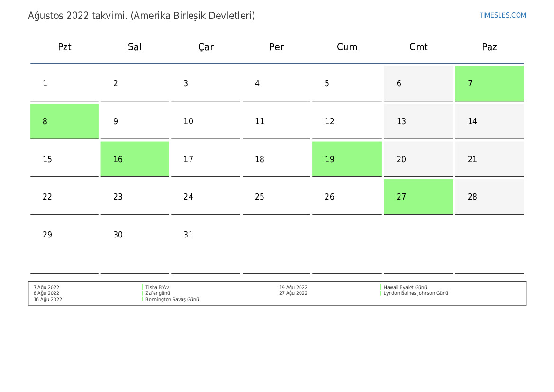Select Bennington Savaş Günü legend entry
554x392 pixels.
pyautogui.click(x=172, y=299)
